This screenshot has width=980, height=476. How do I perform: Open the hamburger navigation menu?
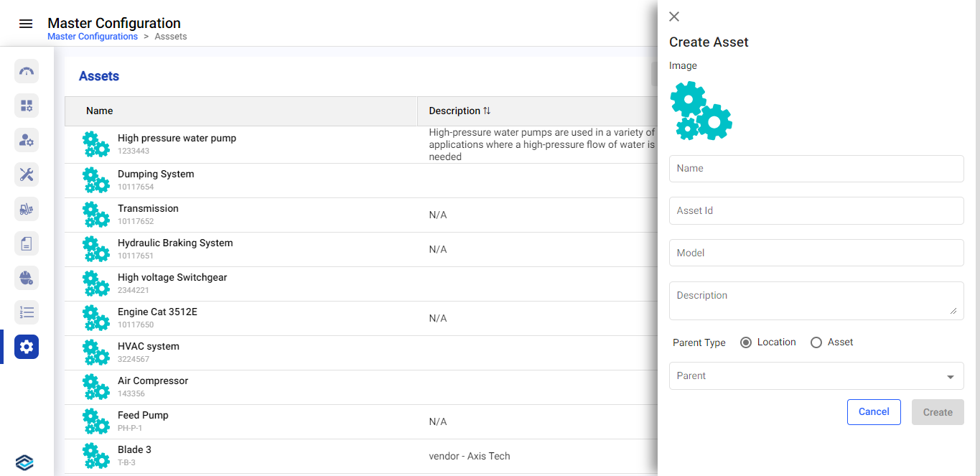click(26, 24)
